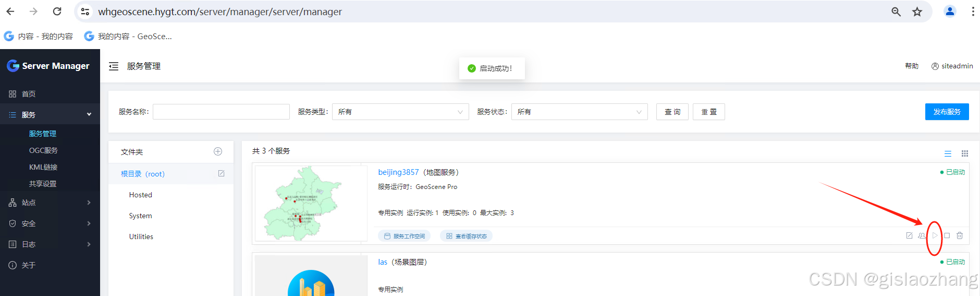Open the siteadmin user menu
The image size is (980, 296).
952,66
